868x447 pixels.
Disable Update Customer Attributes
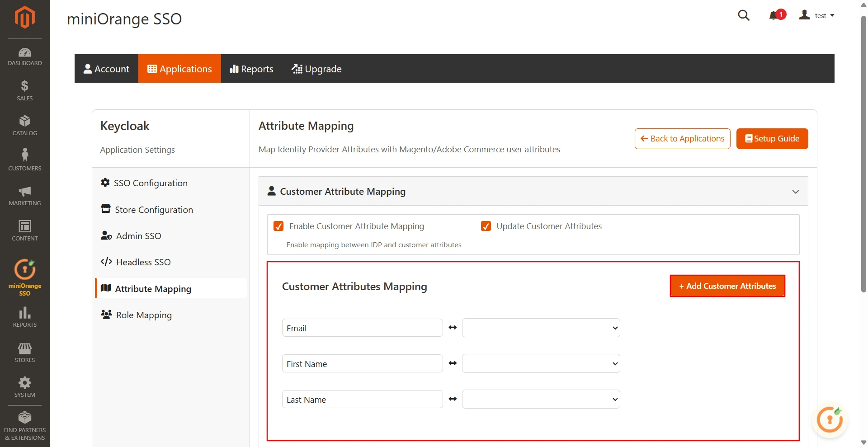pyautogui.click(x=486, y=226)
